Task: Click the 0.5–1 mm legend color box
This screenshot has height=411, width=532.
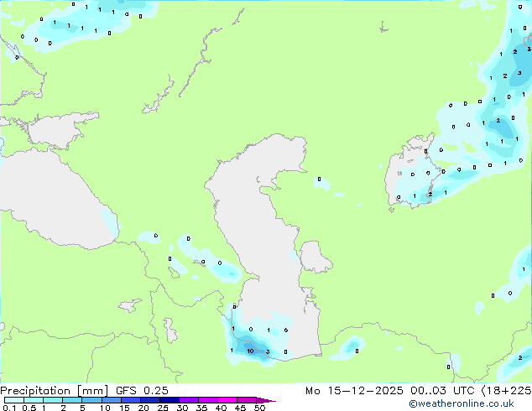Action: pos(34,400)
